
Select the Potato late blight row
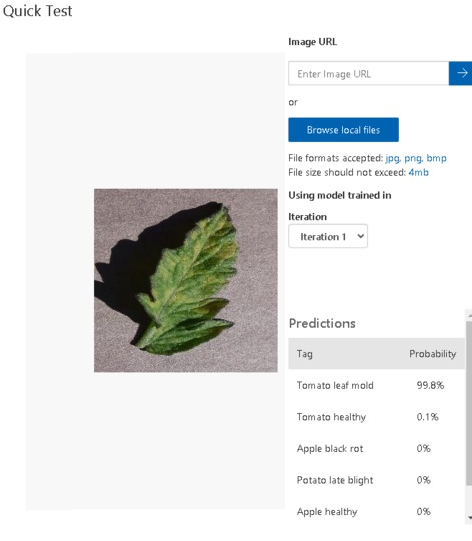[x=376, y=480]
